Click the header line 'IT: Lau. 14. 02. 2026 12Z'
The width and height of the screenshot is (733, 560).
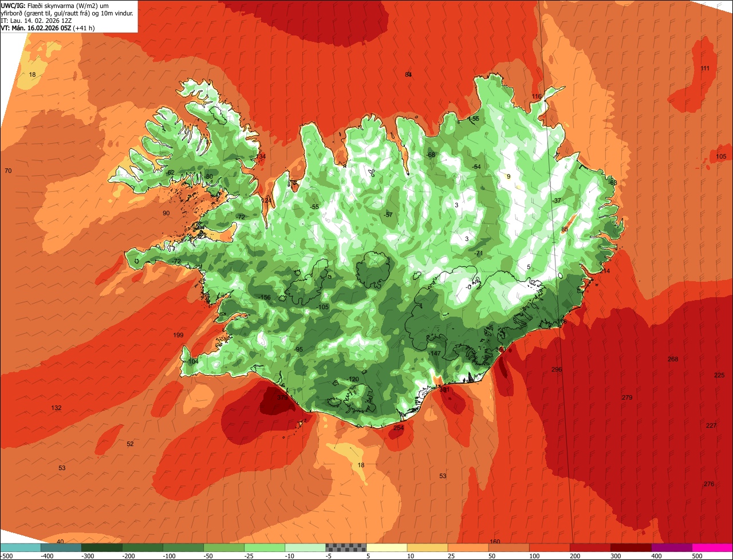click(x=36, y=20)
